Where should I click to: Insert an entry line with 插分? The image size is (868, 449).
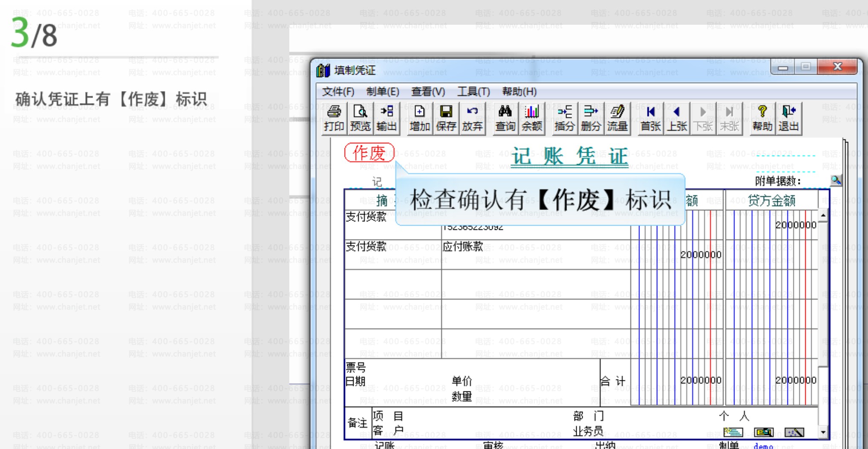pos(564,119)
